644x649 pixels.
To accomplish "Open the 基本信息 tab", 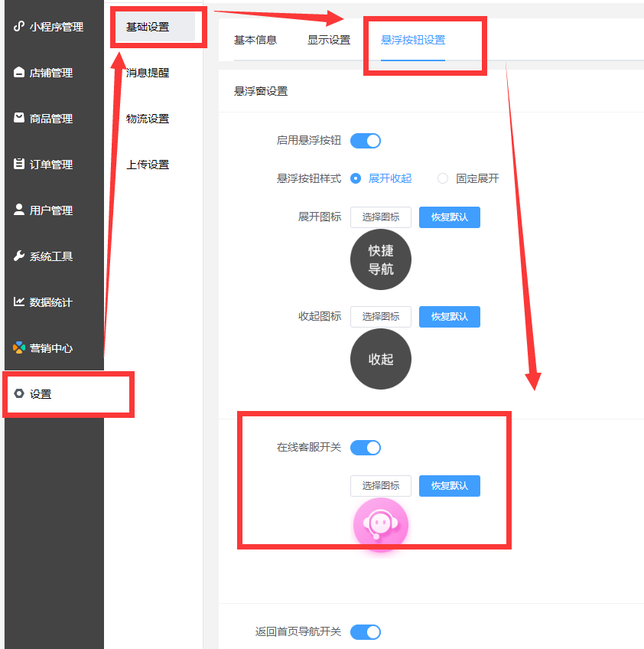I will [x=255, y=40].
